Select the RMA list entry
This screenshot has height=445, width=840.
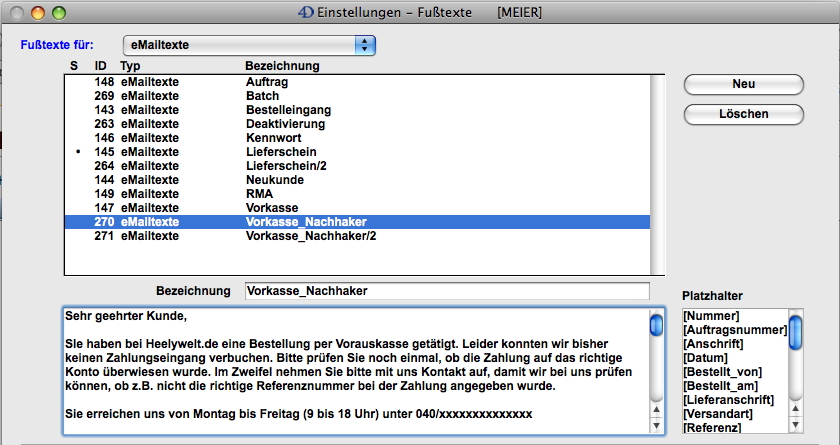coord(260,194)
